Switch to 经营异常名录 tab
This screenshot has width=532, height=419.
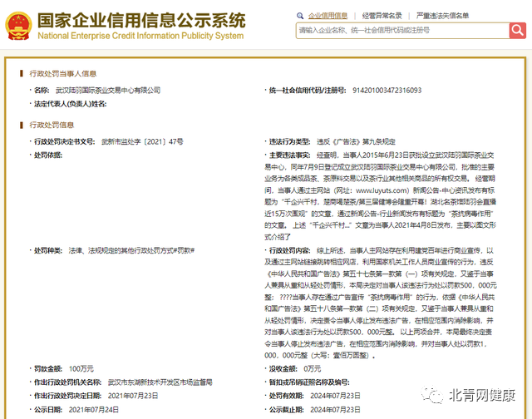click(x=382, y=16)
